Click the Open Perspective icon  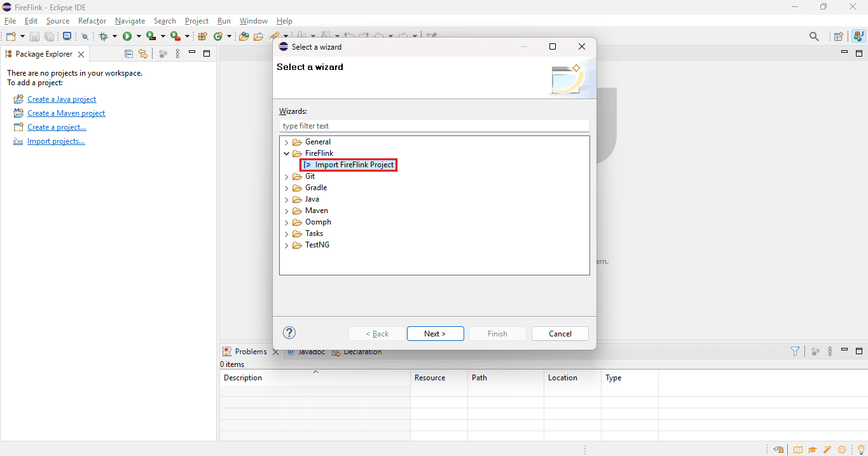coord(838,37)
